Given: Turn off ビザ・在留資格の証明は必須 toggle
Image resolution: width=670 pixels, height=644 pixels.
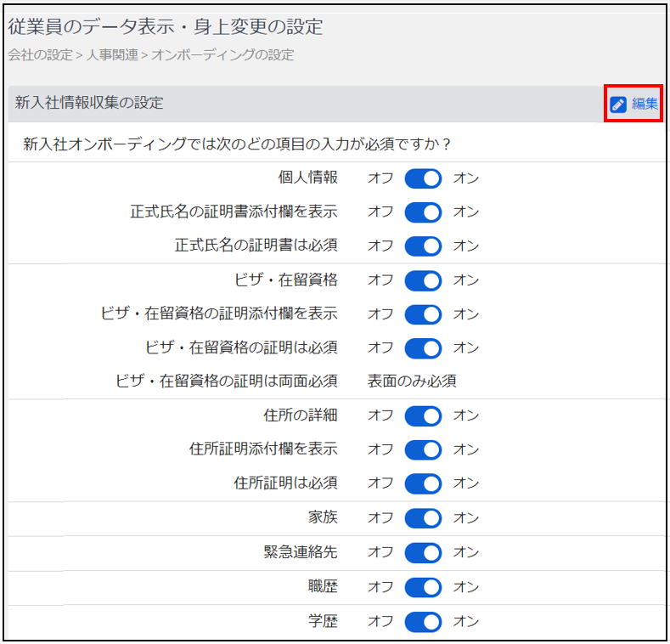Looking at the screenshot, I should 423,348.
